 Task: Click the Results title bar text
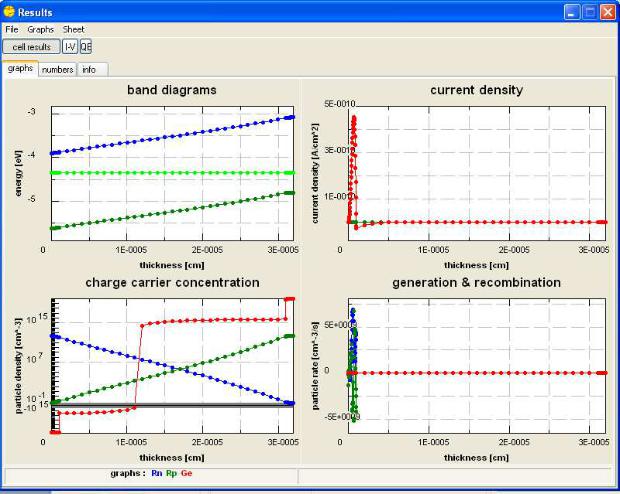click(35, 12)
